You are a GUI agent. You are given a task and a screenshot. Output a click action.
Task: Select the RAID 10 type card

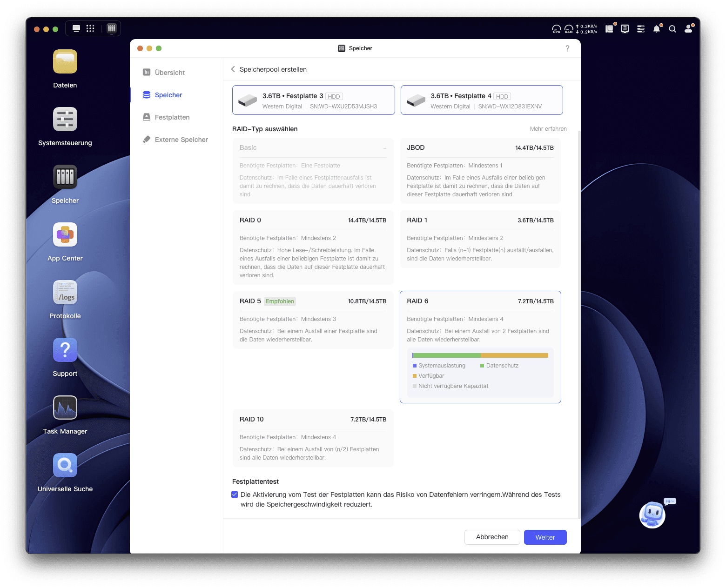point(313,438)
